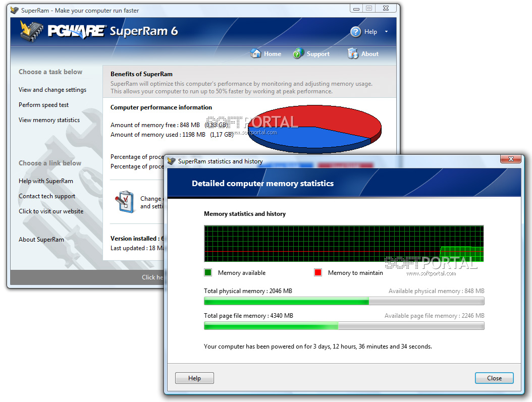The height and width of the screenshot is (402, 532).
Task: Click the Home house icon
Action: pos(255,53)
